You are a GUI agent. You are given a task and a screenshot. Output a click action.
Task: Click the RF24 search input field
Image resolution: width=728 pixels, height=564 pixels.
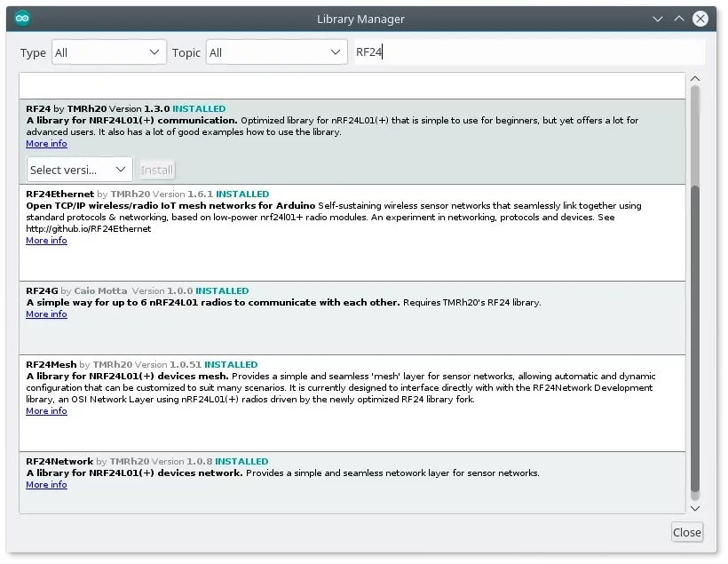point(529,52)
